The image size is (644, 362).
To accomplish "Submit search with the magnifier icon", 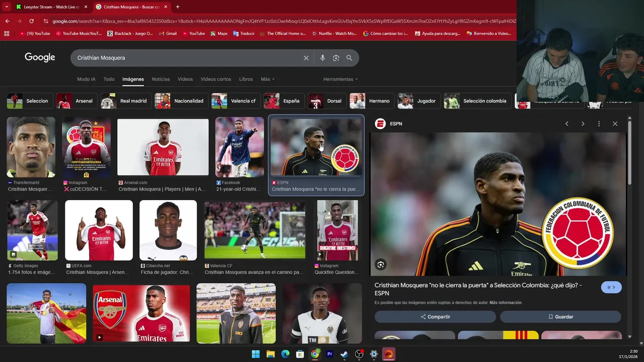I will pos(349,58).
